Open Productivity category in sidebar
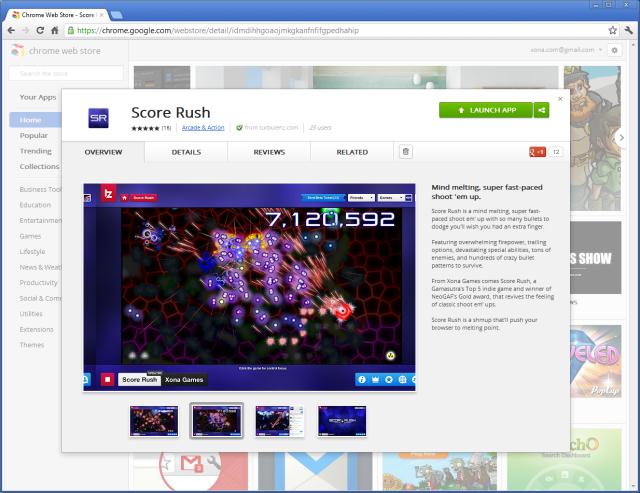The width and height of the screenshot is (640, 493). tap(38, 282)
